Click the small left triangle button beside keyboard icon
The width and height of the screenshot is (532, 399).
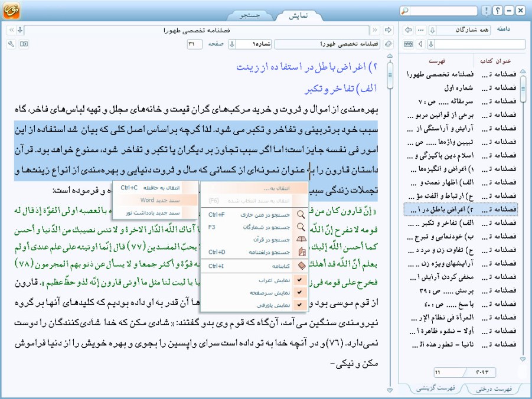pos(421,44)
